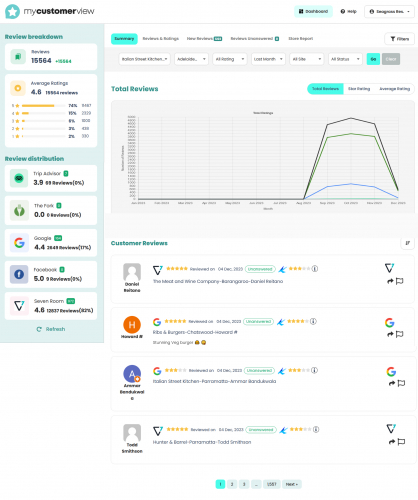Screen dimensions: 418x500
Task: Expand the All Rating dropdown
Action: (x=230, y=59)
